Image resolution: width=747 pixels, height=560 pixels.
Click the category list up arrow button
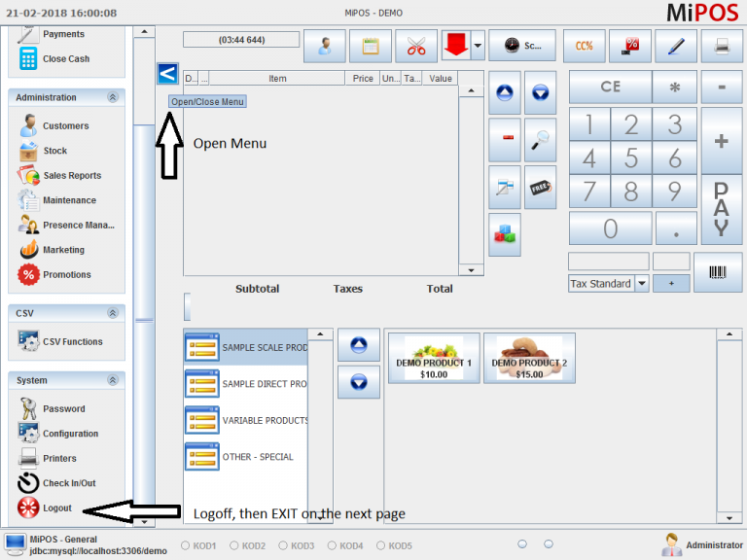(x=359, y=344)
